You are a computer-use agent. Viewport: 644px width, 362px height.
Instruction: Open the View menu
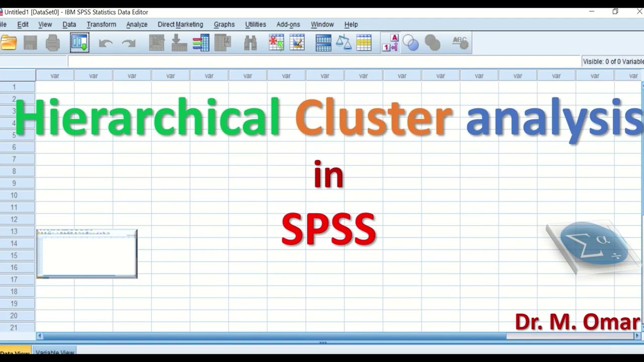(45, 24)
